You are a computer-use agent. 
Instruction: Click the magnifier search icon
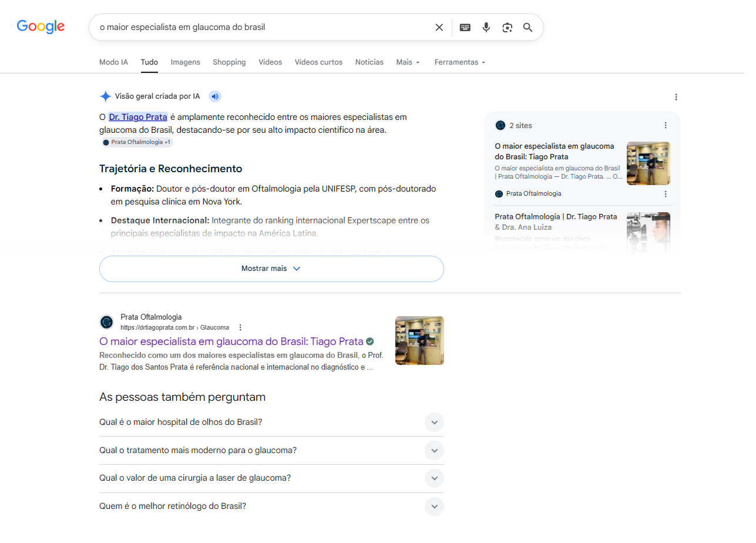coord(527,27)
